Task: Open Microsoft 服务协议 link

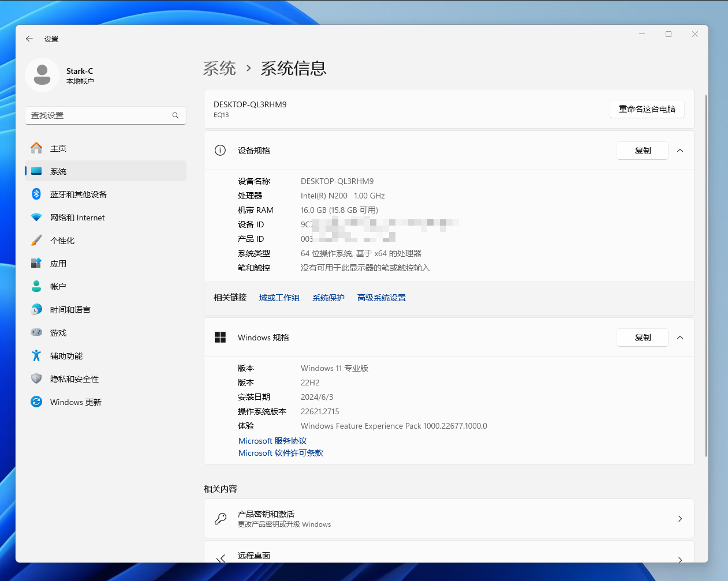Action: pyautogui.click(x=272, y=441)
